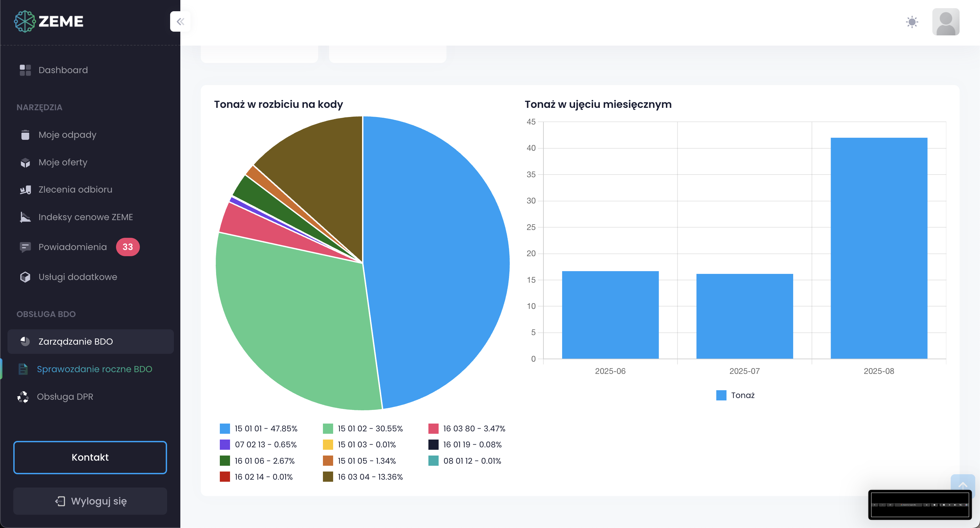The height and width of the screenshot is (528, 980).
Task: Open Powiadomienia from the sidebar
Action: tap(72, 247)
